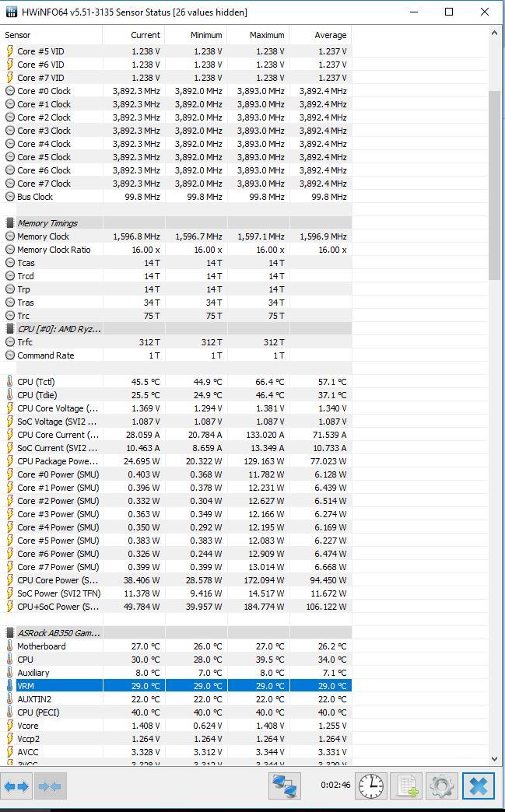Click the clock icon beside Tcas
The height and width of the screenshot is (812, 505).
tap(9, 263)
